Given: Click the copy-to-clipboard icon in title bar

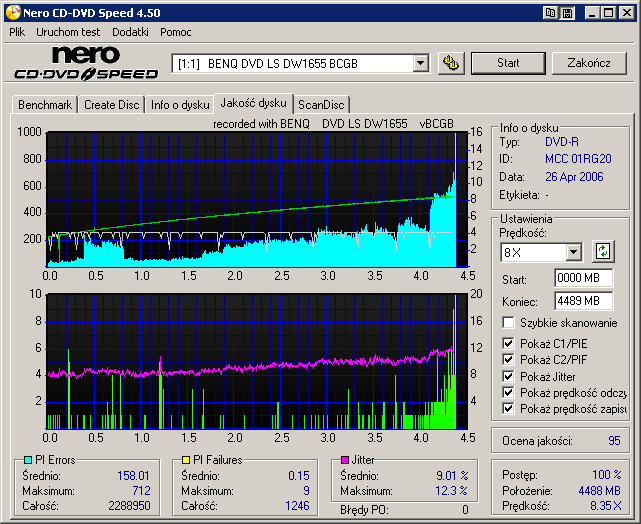Looking at the screenshot, I should click(x=551, y=13).
